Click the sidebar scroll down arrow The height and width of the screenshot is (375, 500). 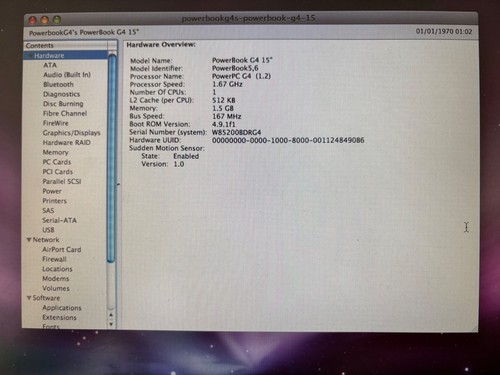[x=111, y=324]
